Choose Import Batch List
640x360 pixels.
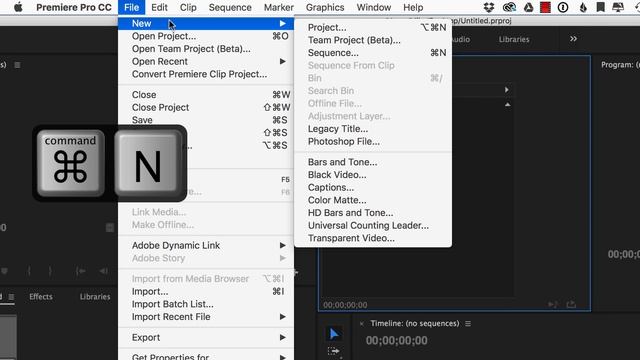[206, 304]
